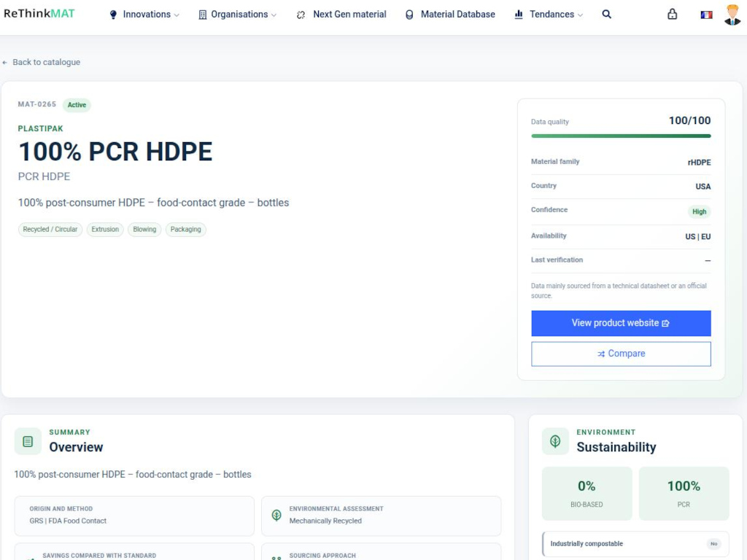Image resolution: width=747 pixels, height=560 pixels.
Task: Click the PLASTIPAK manufacturer name
Action: [41, 128]
